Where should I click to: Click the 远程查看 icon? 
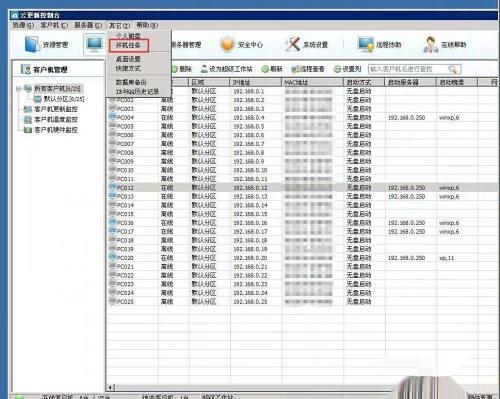tap(295, 69)
